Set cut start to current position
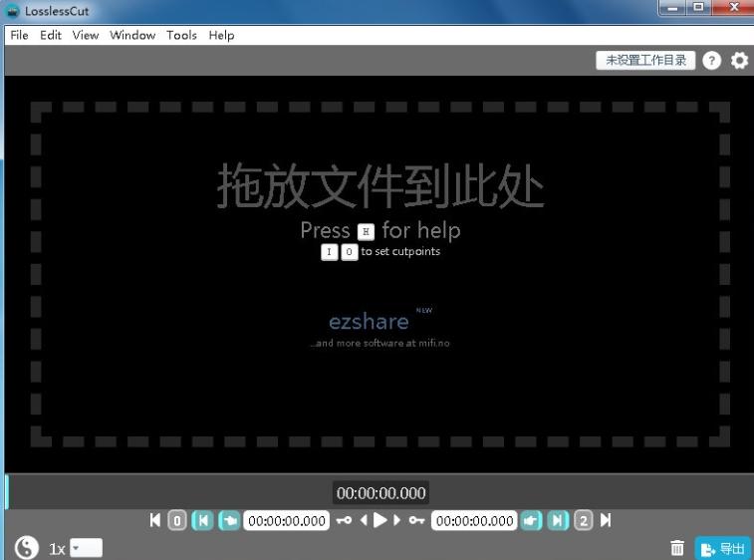Screen dimensions: 754x560 pos(202,520)
